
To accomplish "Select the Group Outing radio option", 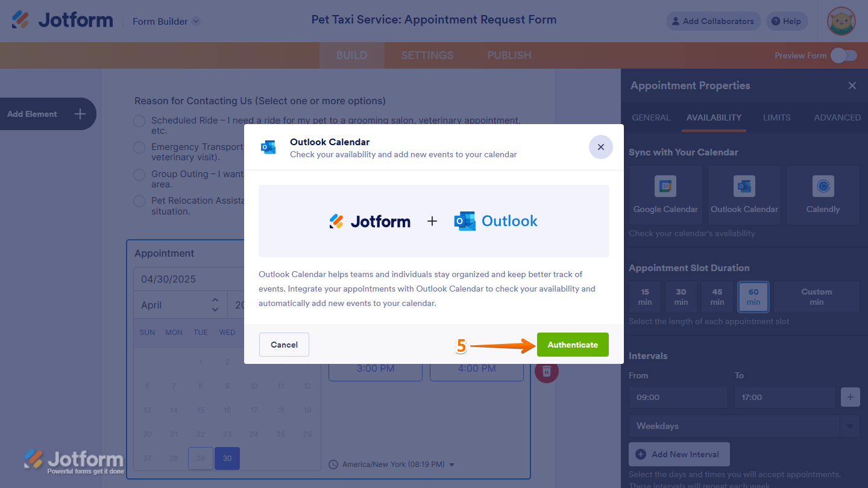I will tap(139, 175).
